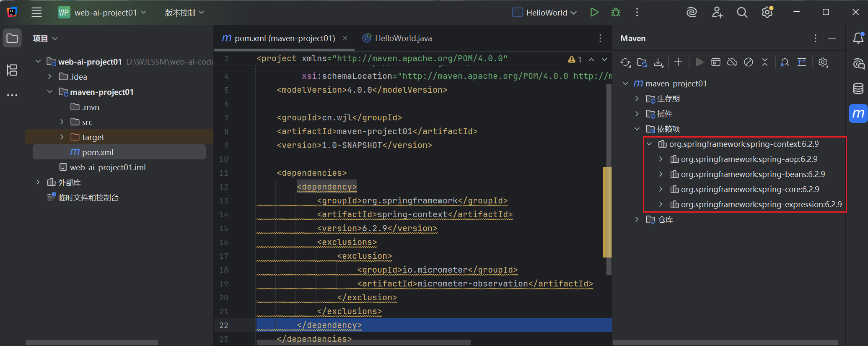Expand the spring-aop:6.2.9 dependency
This screenshot has height=346, width=868.
click(661, 159)
